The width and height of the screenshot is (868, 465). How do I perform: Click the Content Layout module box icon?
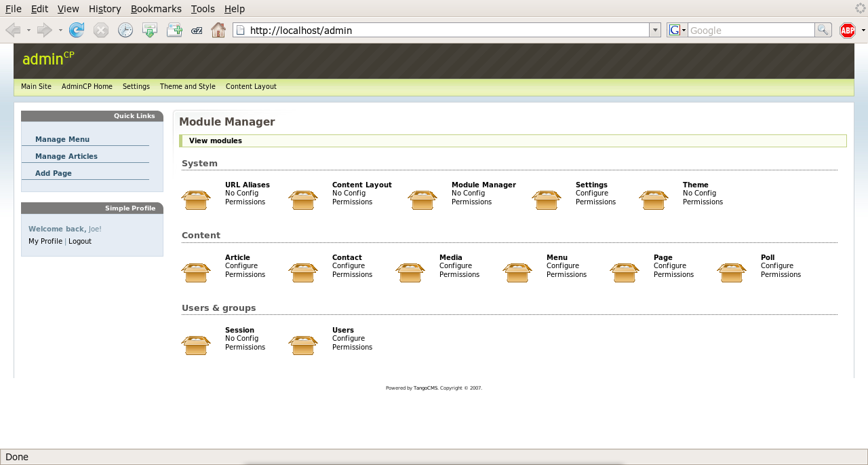[x=303, y=200]
